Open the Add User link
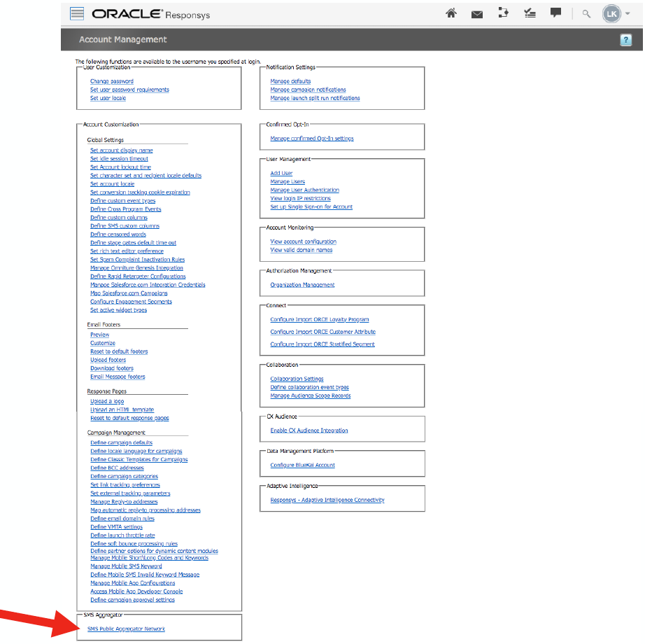Screen dimensions: 645x644 [281, 174]
